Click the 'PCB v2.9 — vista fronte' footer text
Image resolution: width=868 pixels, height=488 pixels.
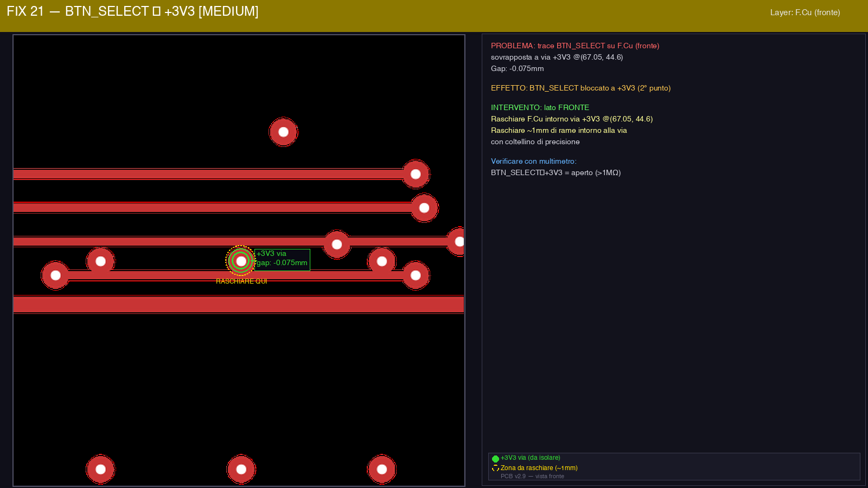tap(532, 476)
